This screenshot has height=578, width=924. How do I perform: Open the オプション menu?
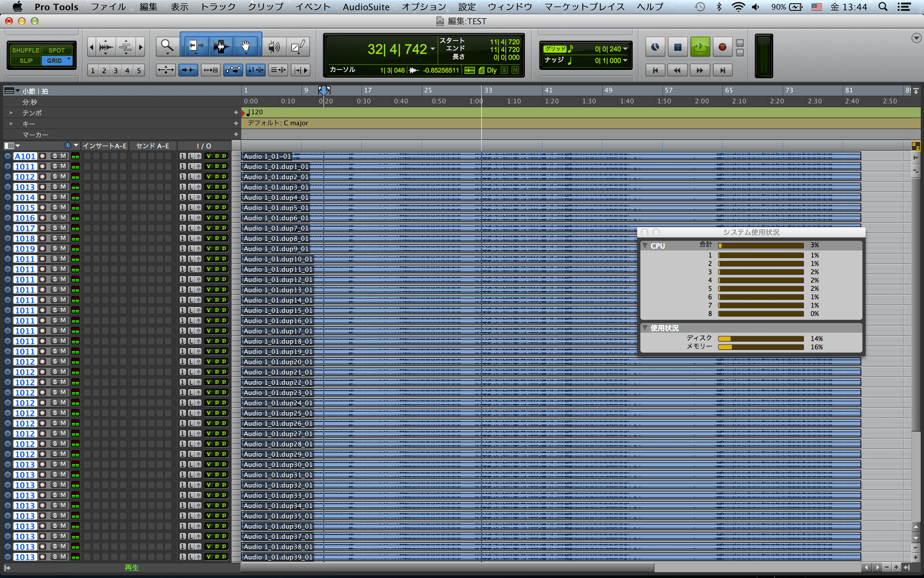[424, 7]
